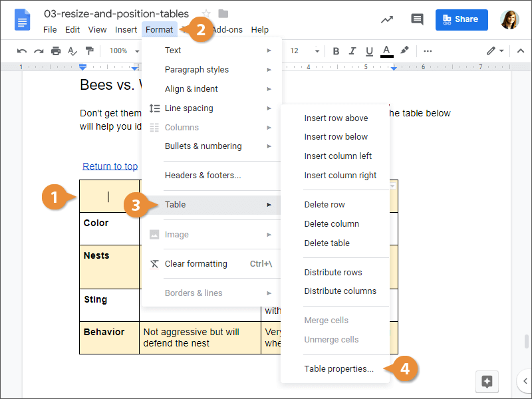Viewport: 532px width, 399px height.
Task: Toggle underline formatting
Action: click(370, 51)
